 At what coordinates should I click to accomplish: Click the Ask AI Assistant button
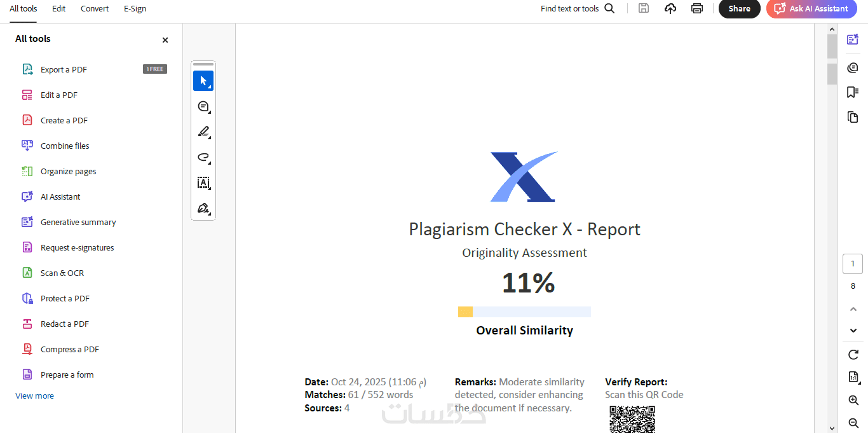click(x=811, y=9)
